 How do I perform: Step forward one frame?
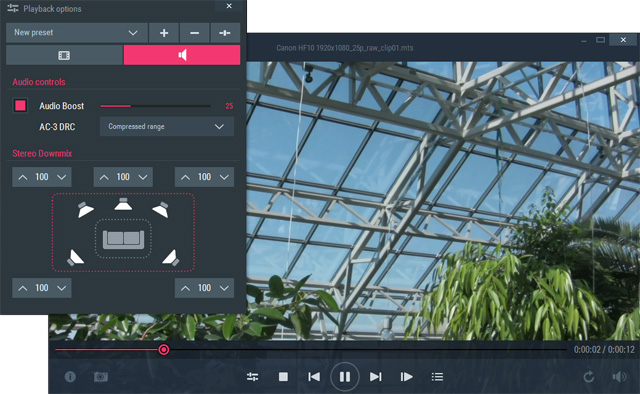click(406, 376)
